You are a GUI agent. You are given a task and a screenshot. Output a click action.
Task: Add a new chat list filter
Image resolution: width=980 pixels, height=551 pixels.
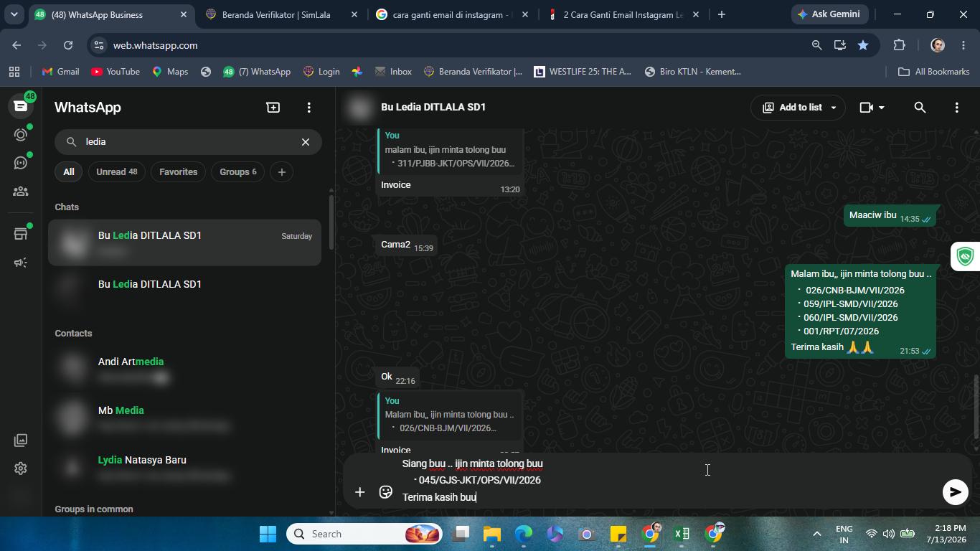[282, 172]
